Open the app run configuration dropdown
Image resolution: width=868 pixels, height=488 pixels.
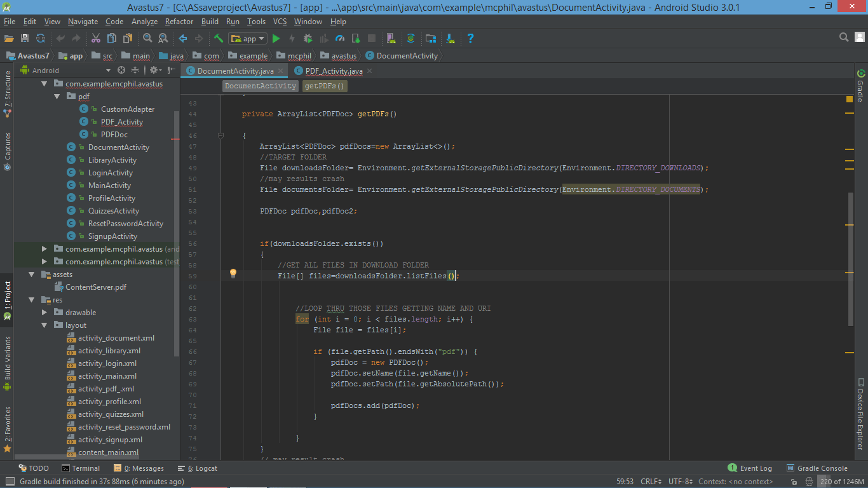(247, 38)
